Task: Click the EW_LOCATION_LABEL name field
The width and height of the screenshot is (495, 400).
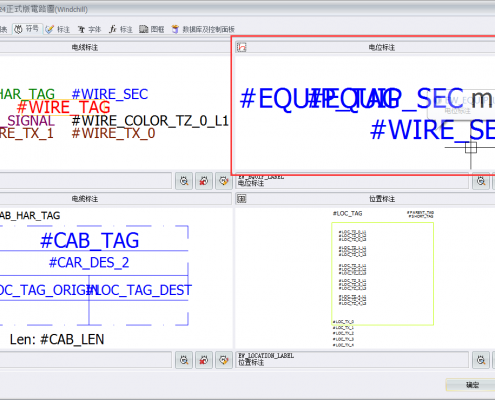Action: point(352,360)
